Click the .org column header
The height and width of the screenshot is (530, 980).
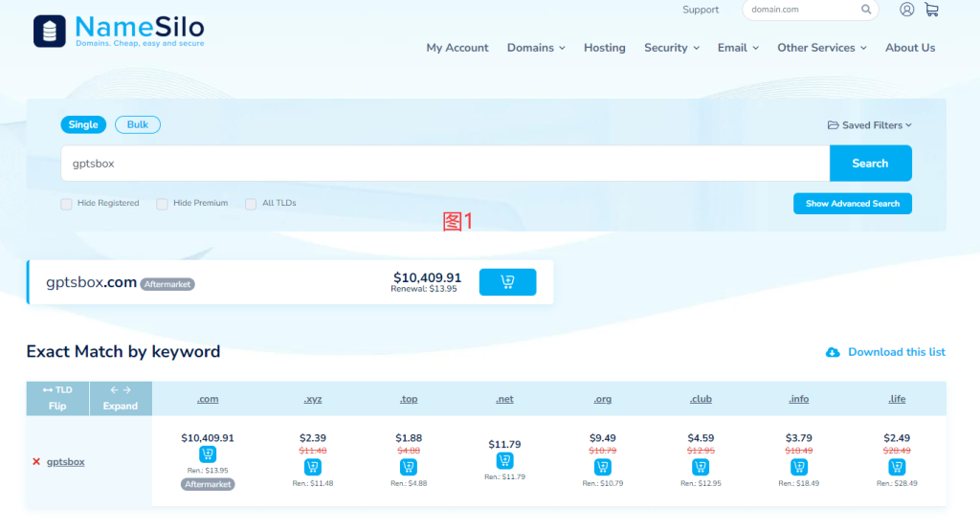tap(603, 399)
